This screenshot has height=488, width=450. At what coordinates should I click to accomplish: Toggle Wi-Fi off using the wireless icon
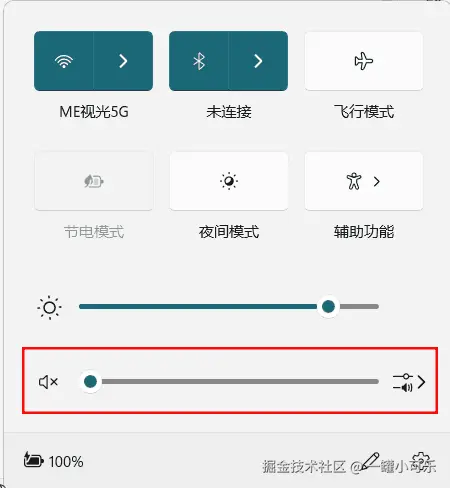[64, 61]
